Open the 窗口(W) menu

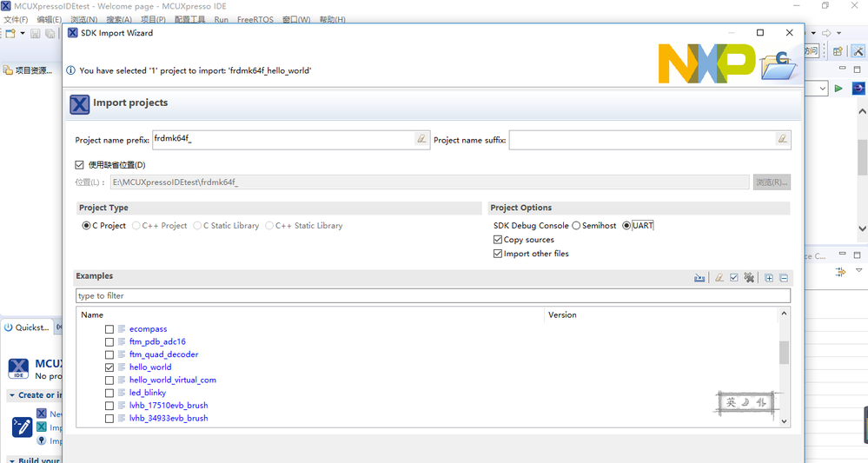pyautogui.click(x=296, y=19)
